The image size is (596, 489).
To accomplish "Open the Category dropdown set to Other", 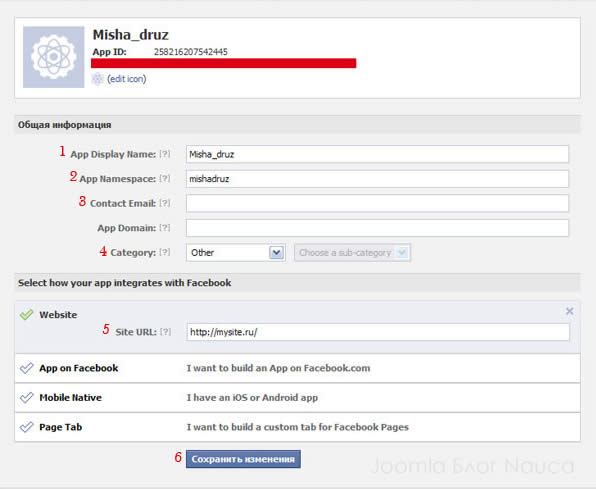I will click(236, 252).
